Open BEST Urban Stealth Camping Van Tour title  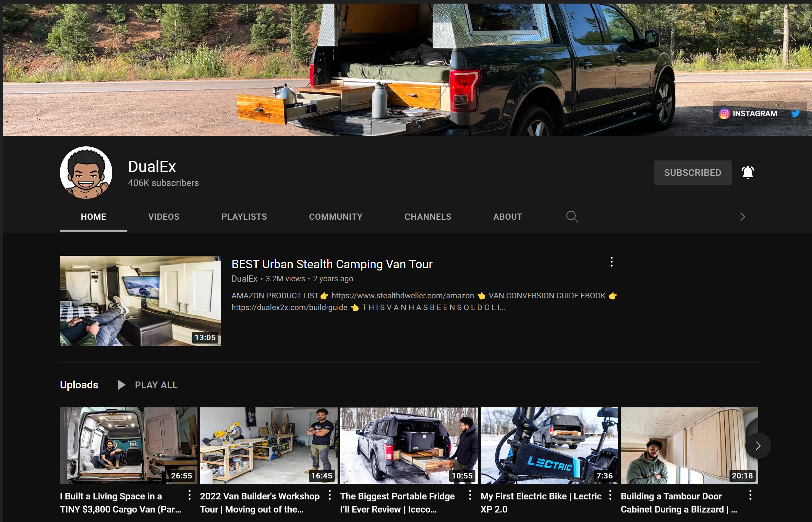(332, 264)
